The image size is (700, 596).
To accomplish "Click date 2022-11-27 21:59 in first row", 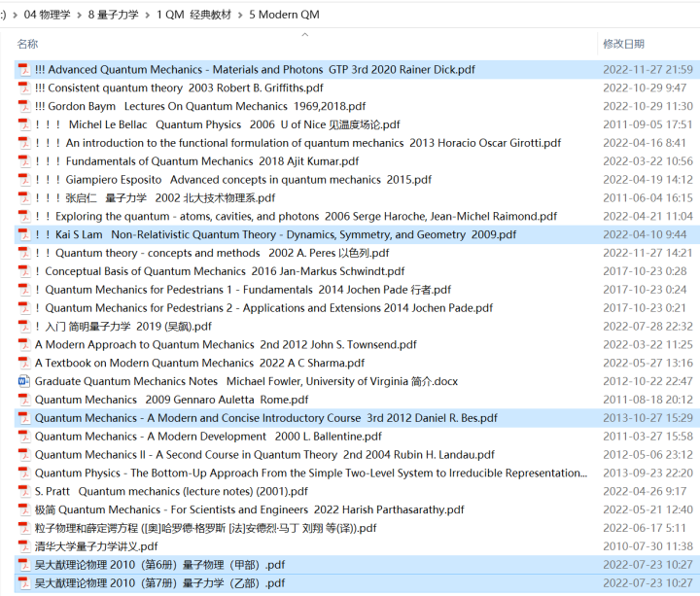I will (x=647, y=70).
